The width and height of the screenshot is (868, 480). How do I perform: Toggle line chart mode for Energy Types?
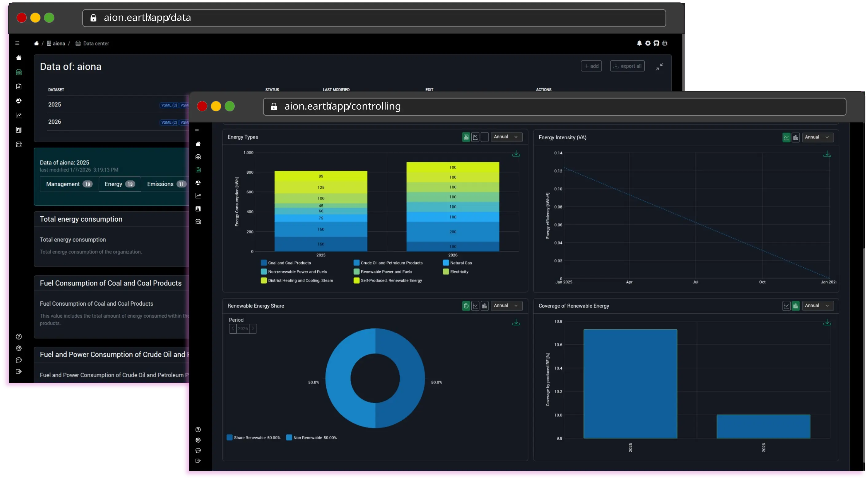475,137
